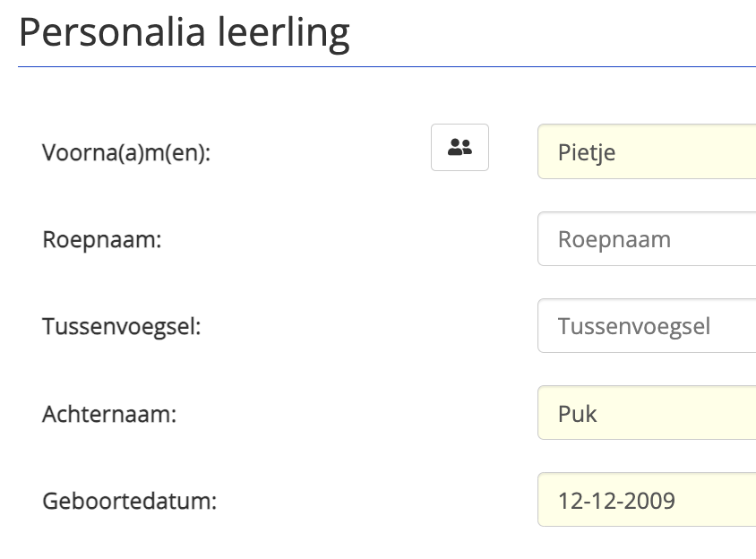Viewport: 756px width, 559px height.
Task: Click the Voorna(a)m(en): label text
Action: pos(126,153)
